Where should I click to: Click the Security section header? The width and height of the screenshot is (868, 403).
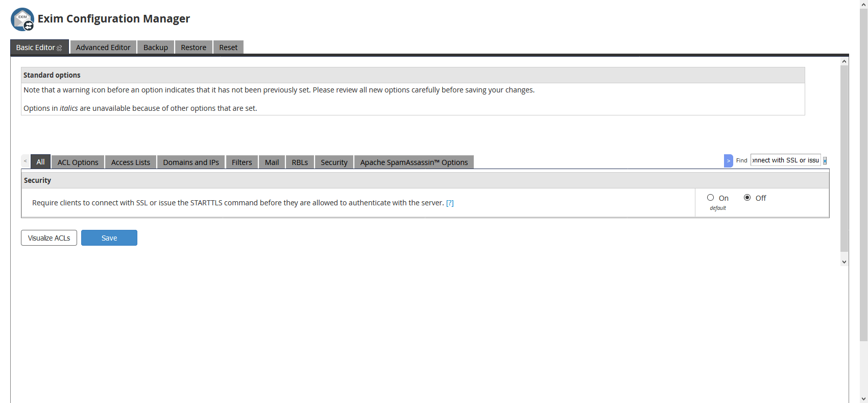(x=425, y=180)
